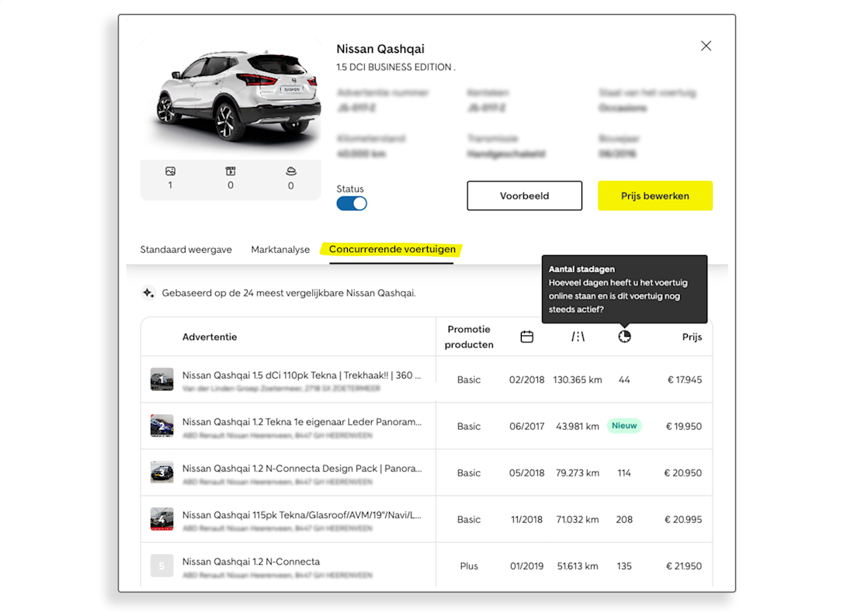Toggle the Status switch off
Image resolution: width=854 pixels, height=616 pixels.
click(x=352, y=203)
